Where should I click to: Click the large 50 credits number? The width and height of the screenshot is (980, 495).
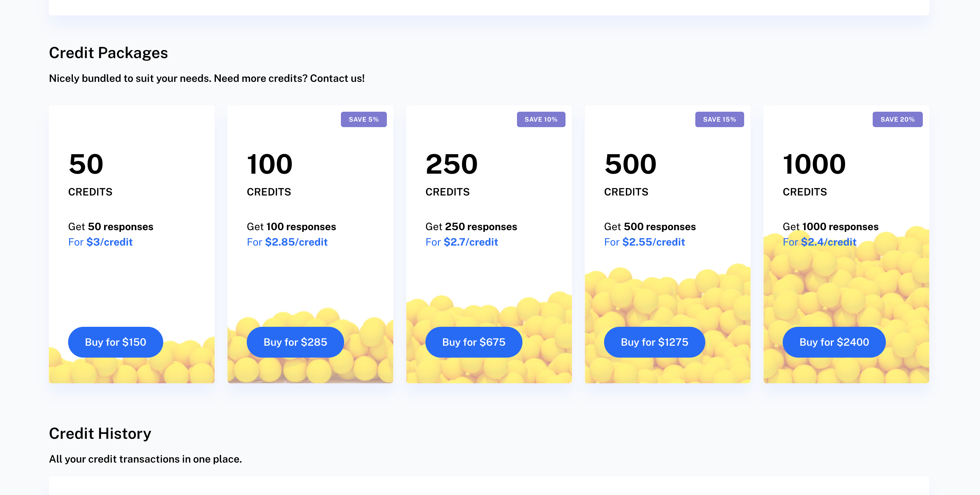coord(86,164)
